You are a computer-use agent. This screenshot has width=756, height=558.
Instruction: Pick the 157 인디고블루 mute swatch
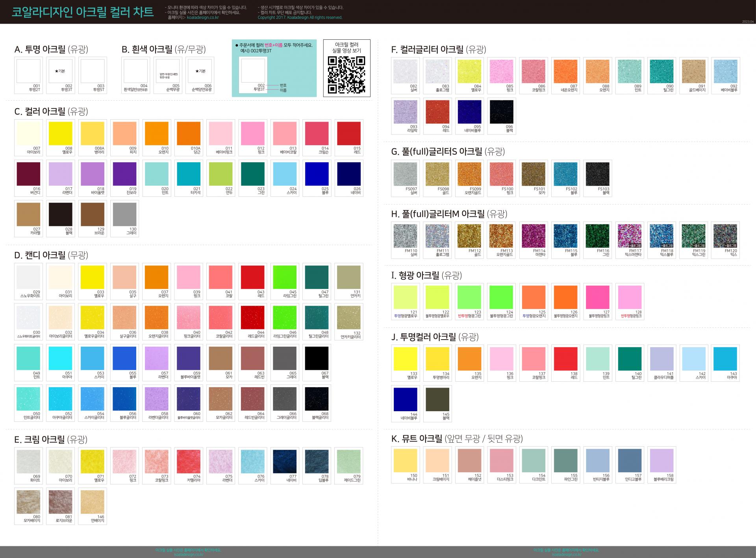pyautogui.click(x=630, y=461)
